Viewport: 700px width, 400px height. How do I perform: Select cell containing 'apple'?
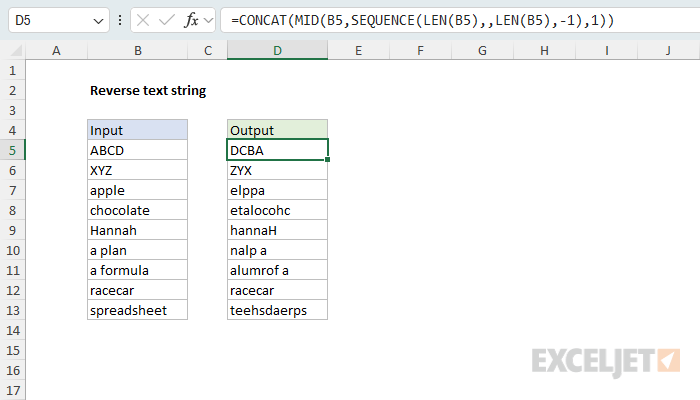[138, 191]
